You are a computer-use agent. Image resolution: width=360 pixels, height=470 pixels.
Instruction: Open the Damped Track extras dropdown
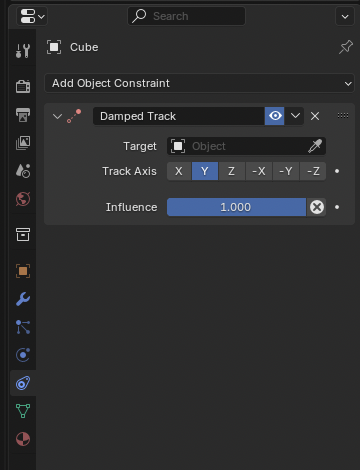pos(294,116)
